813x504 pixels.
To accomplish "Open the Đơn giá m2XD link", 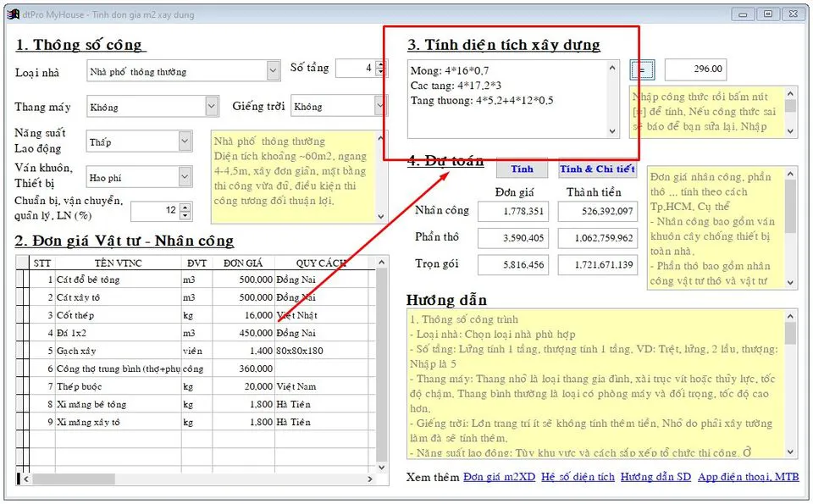I will click(499, 477).
